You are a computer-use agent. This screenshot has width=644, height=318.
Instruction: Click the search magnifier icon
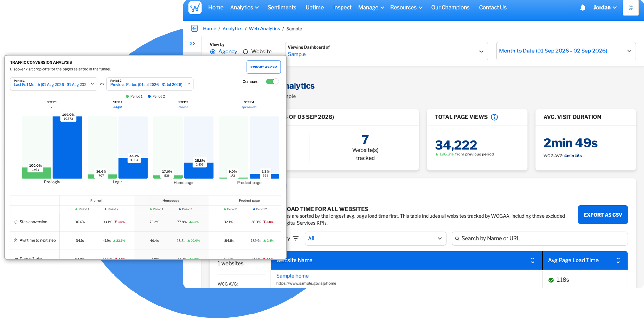coord(457,239)
